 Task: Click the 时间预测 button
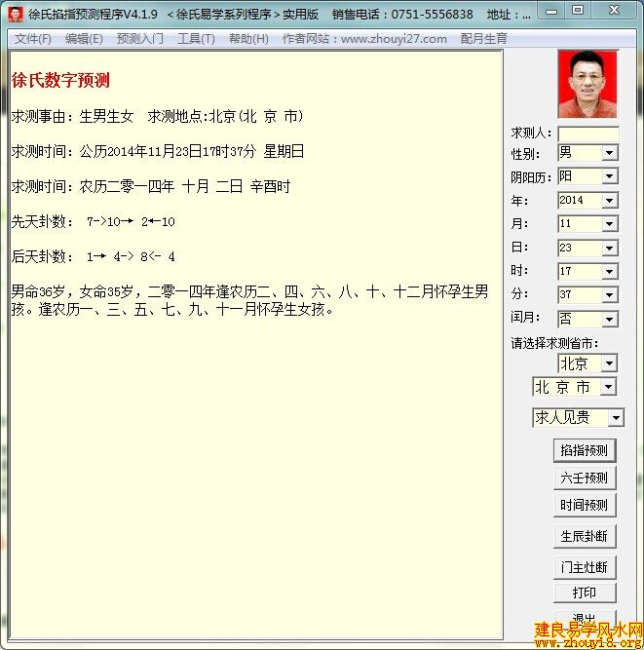click(585, 506)
